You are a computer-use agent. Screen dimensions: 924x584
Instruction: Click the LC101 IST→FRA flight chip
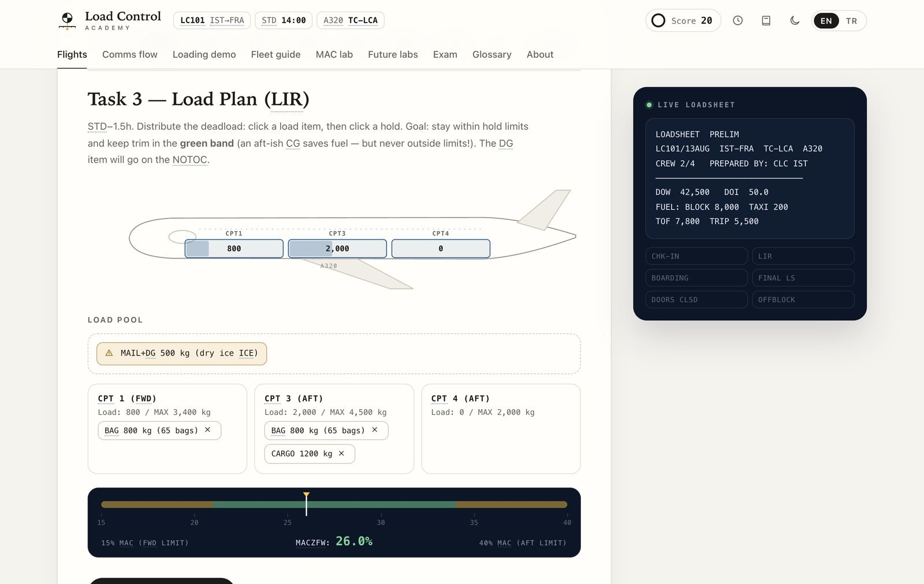click(212, 20)
